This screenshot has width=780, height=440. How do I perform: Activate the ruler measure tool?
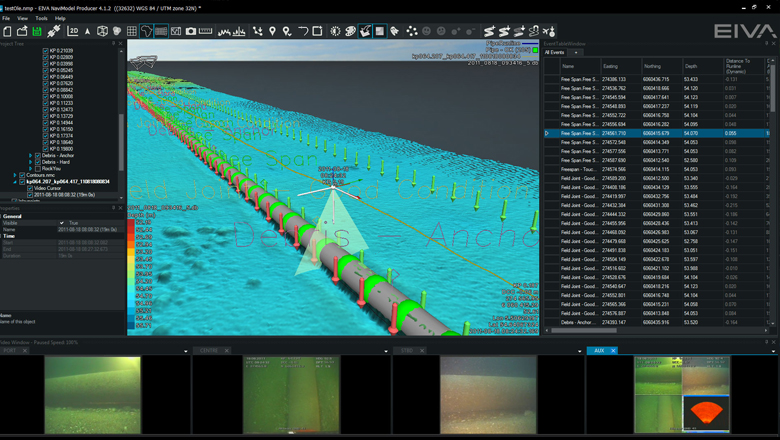click(x=206, y=31)
